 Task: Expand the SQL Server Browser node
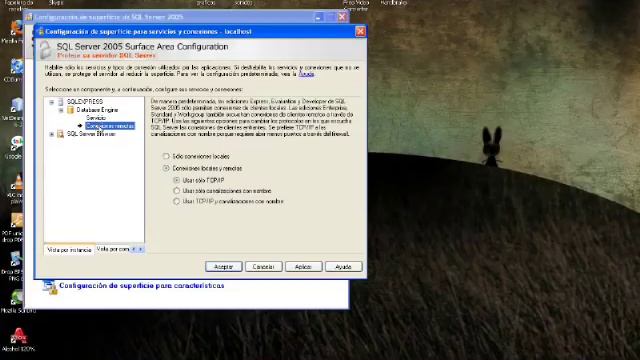click(x=52, y=134)
